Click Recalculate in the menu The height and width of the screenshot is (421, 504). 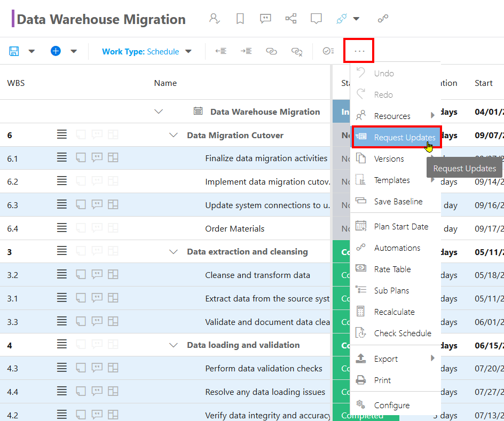coord(396,312)
